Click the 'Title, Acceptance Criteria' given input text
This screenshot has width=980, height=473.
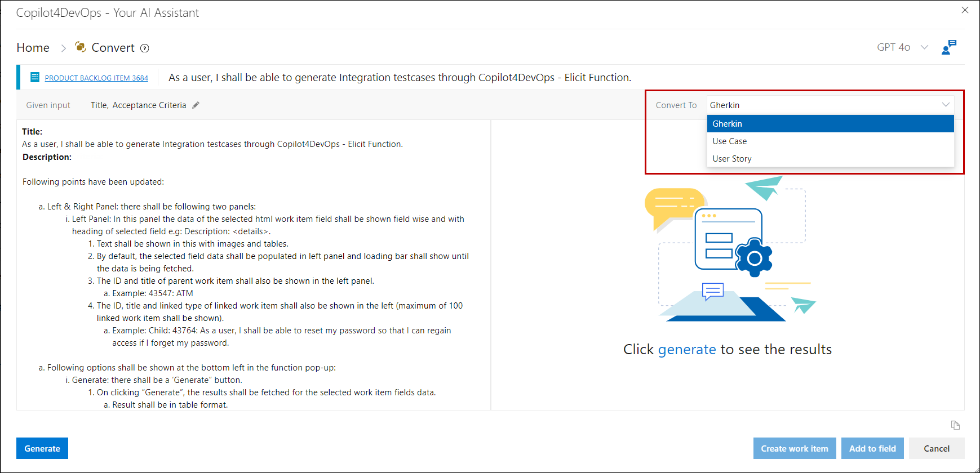click(138, 105)
